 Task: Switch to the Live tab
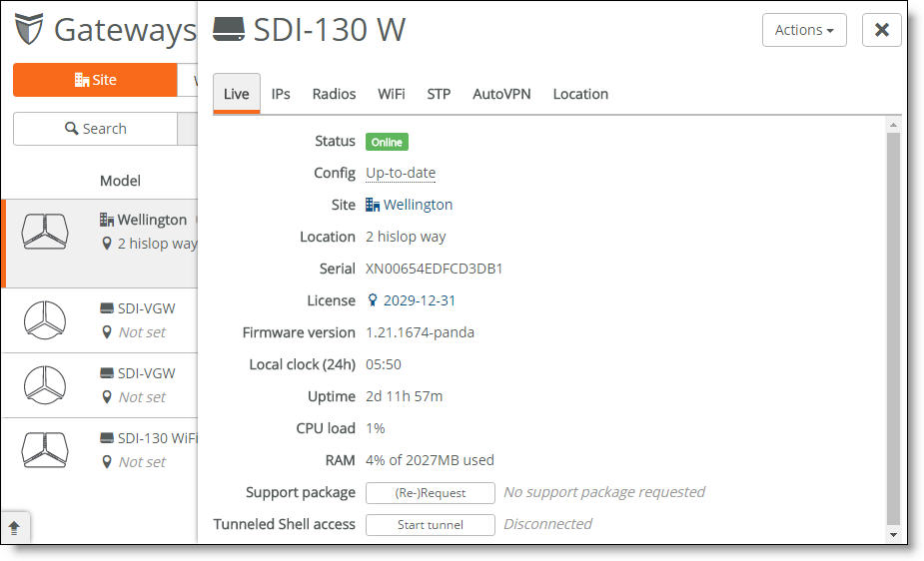coord(237,94)
